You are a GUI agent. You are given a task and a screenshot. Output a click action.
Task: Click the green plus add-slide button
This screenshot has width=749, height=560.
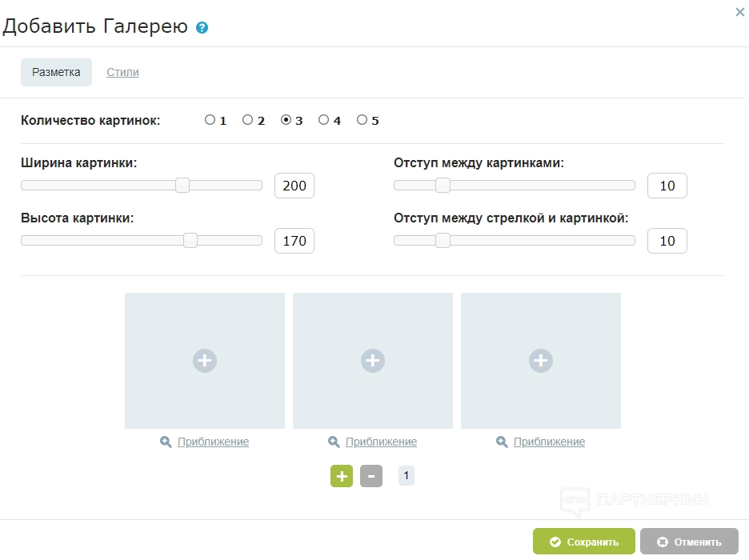[342, 476]
